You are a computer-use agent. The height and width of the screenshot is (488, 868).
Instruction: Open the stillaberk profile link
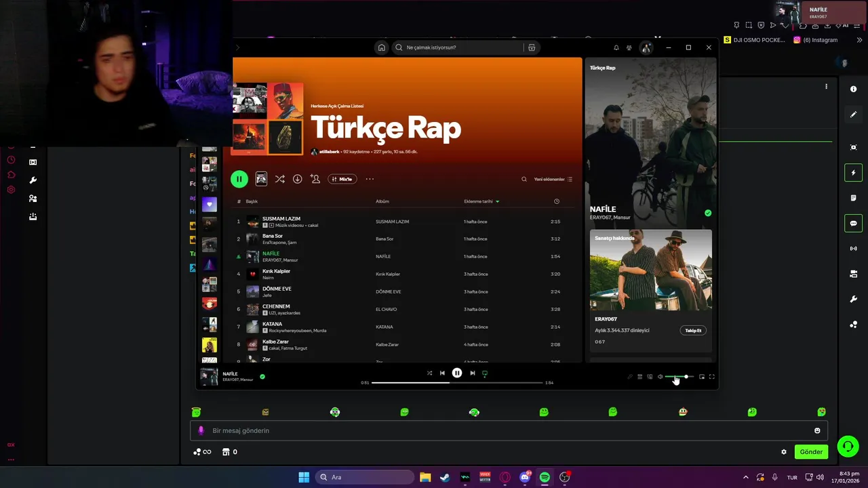click(x=330, y=152)
